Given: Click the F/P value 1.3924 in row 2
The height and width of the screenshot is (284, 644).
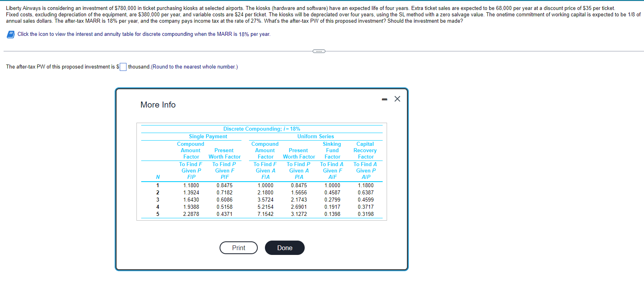Looking at the screenshot, I should click(191, 192).
